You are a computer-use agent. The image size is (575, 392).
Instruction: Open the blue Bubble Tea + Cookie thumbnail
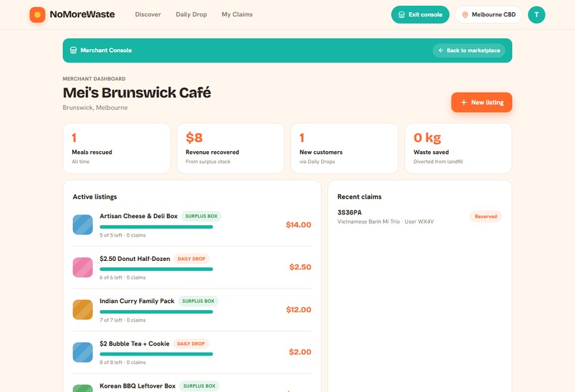point(83,352)
